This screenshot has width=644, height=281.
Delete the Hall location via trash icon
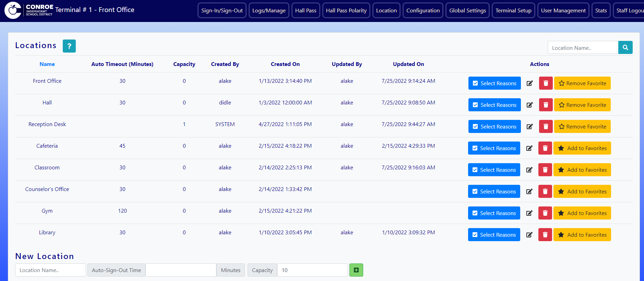(x=546, y=105)
